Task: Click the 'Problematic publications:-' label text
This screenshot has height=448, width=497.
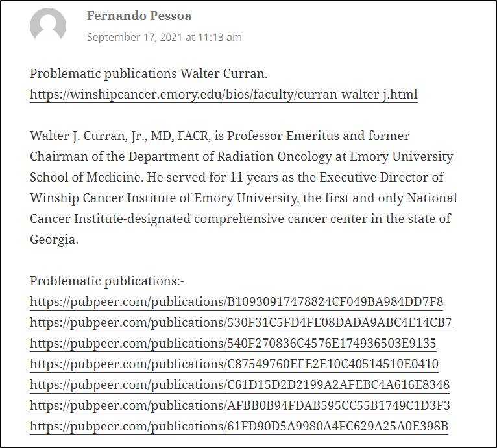Action: coord(107,281)
